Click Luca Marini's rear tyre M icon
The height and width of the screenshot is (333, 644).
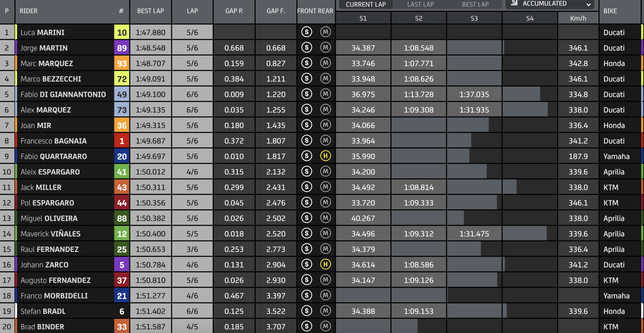pyautogui.click(x=325, y=32)
